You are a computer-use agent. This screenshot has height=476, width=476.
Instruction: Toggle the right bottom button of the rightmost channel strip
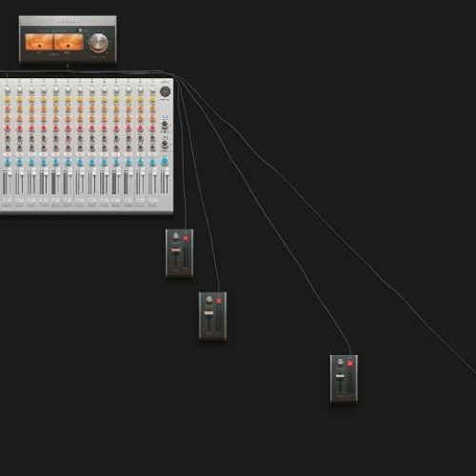click(155, 200)
